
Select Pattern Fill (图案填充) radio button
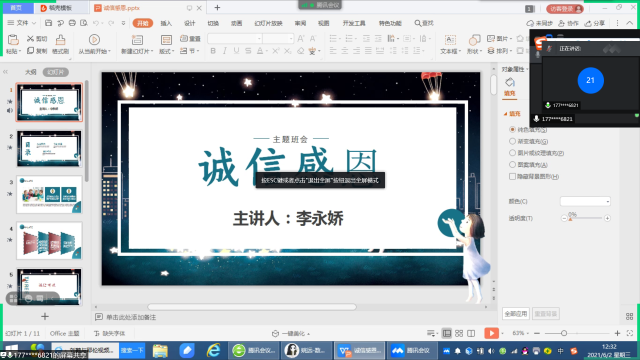tap(512, 164)
